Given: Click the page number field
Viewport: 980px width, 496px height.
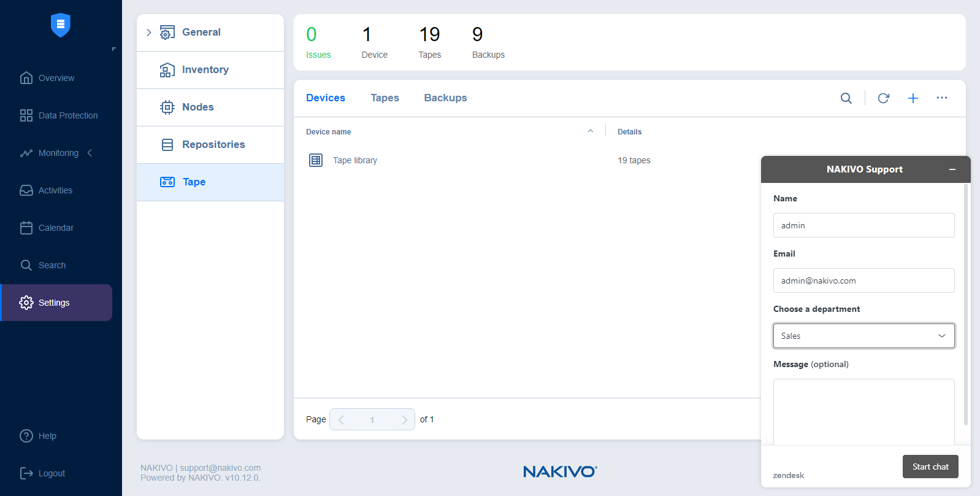Looking at the screenshot, I should tap(372, 420).
